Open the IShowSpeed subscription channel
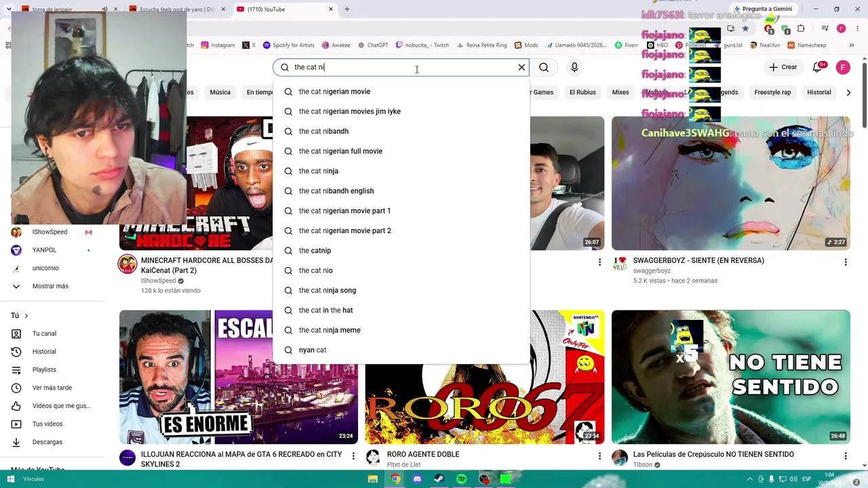868x488 pixels. [51, 232]
